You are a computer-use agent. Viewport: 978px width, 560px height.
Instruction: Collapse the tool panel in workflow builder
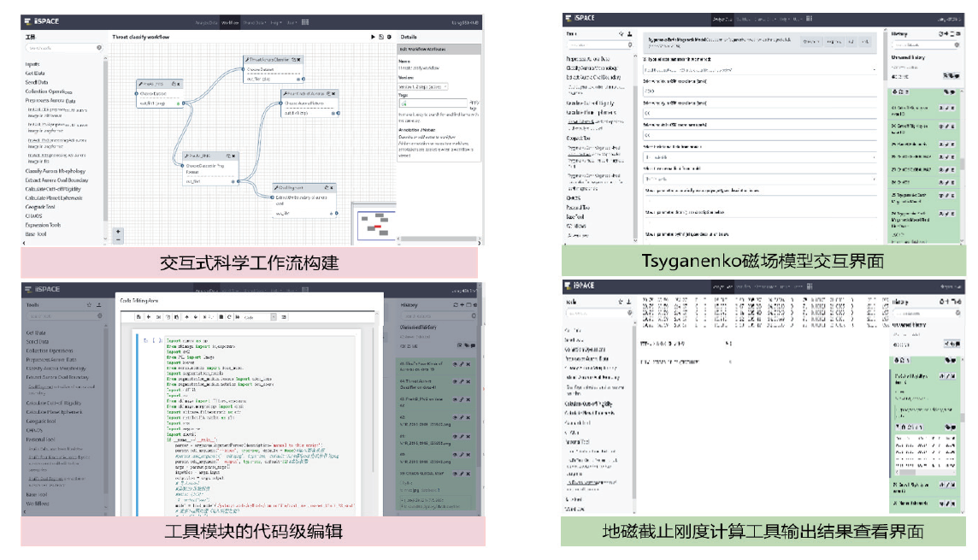coord(24,241)
